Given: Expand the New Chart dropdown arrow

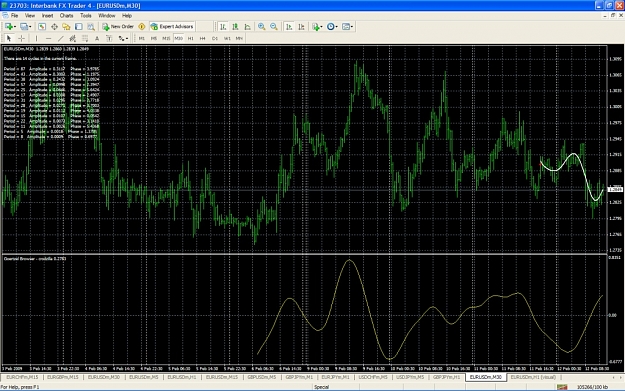Looking at the screenshot, I should pyautogui.click(x=15, y=27).
